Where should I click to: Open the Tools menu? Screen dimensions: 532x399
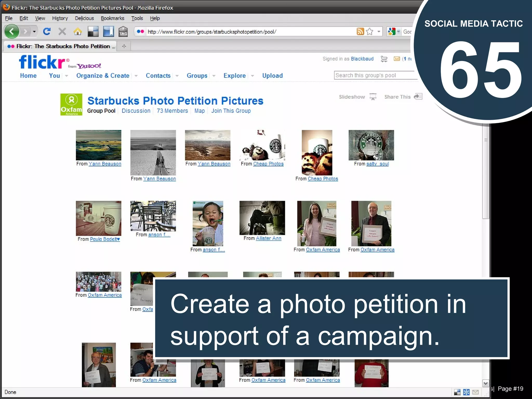137,18
